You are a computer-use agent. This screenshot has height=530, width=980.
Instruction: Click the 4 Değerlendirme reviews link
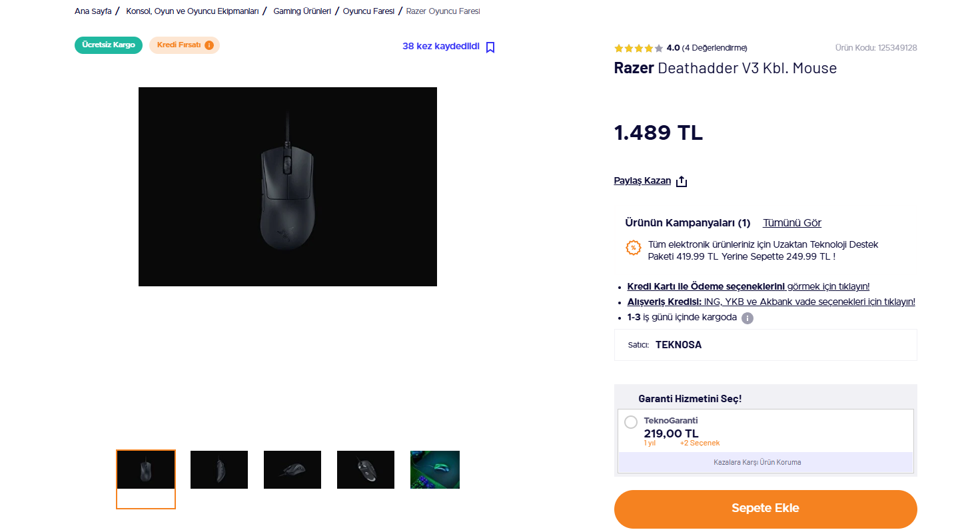714,48
